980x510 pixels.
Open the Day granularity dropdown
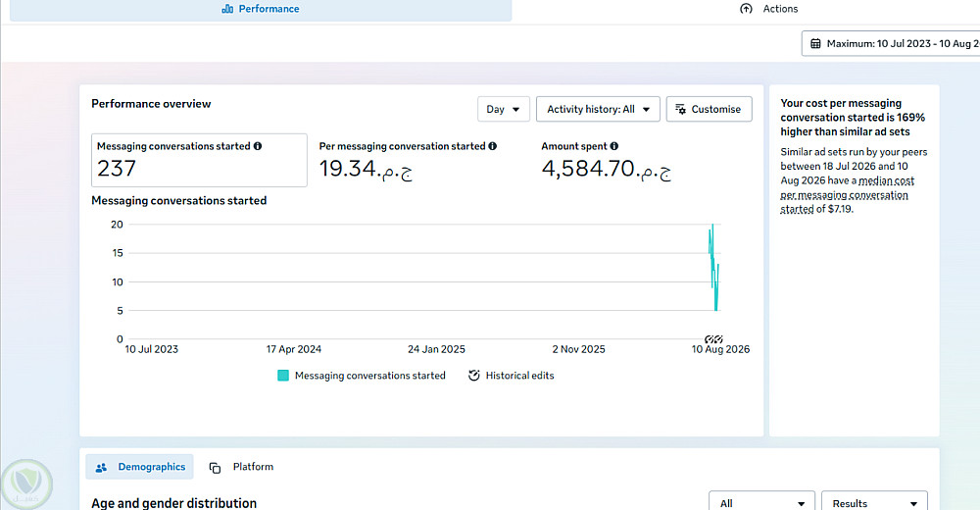pyautogui.click(x=503, y=109)
